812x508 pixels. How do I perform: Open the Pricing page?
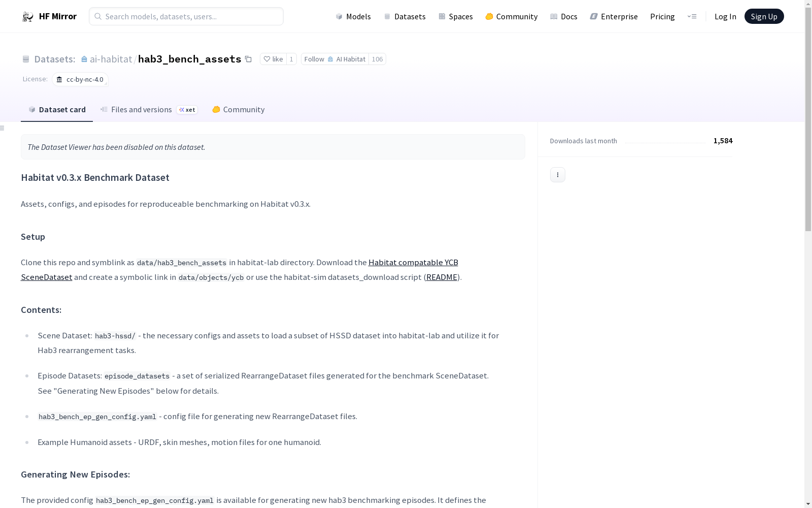pos(662,16)
